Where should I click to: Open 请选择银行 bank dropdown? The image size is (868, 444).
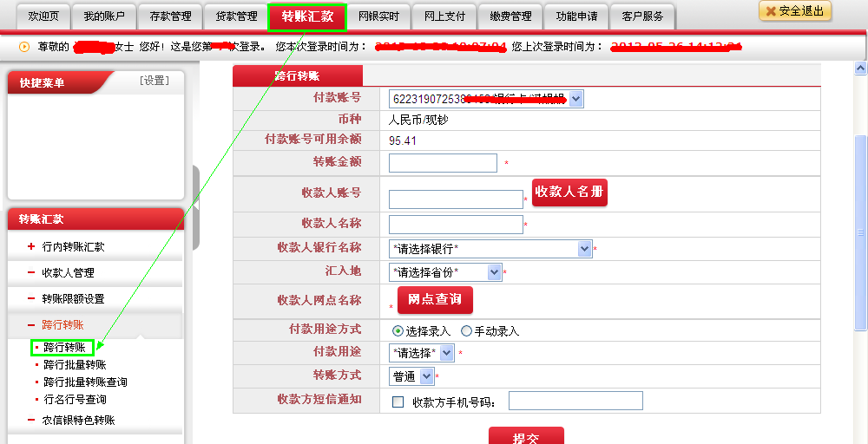[x=490, y=249]
